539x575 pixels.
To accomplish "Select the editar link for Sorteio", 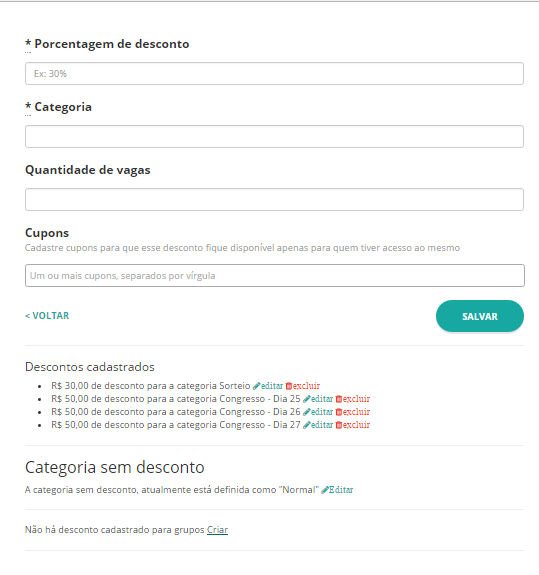I will click(x=272, y=386).
